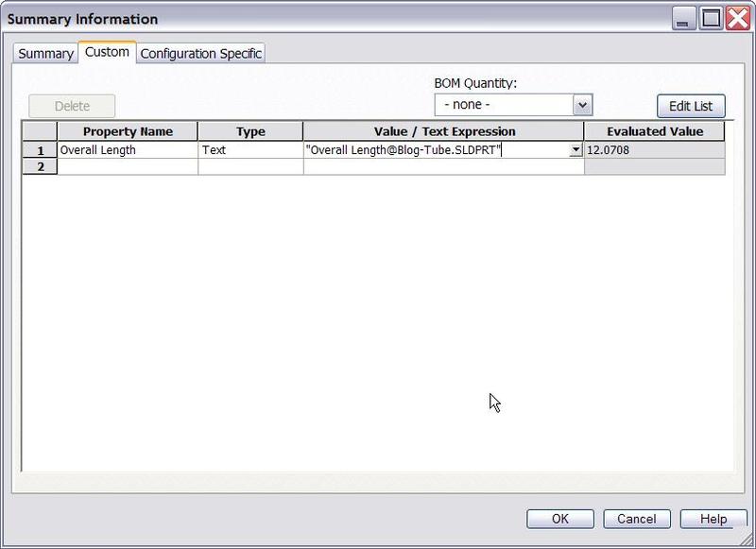Select row 1 by its row header

(40, 150)
